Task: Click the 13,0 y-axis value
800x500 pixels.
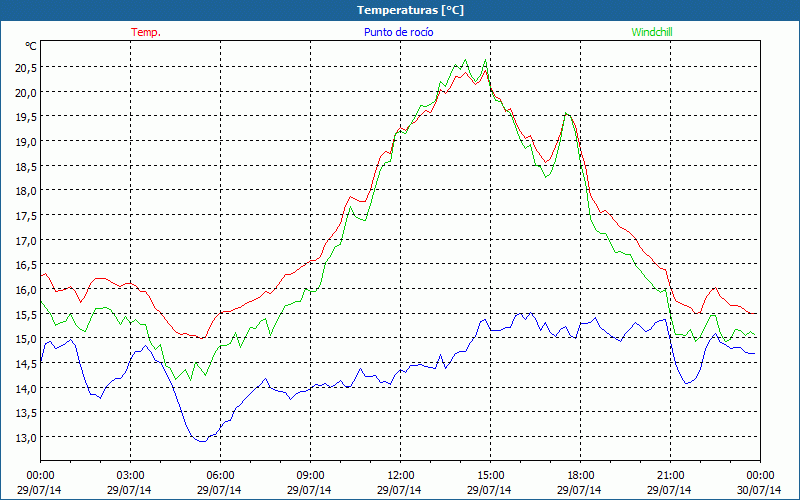Action: click(x=25, y=438)
